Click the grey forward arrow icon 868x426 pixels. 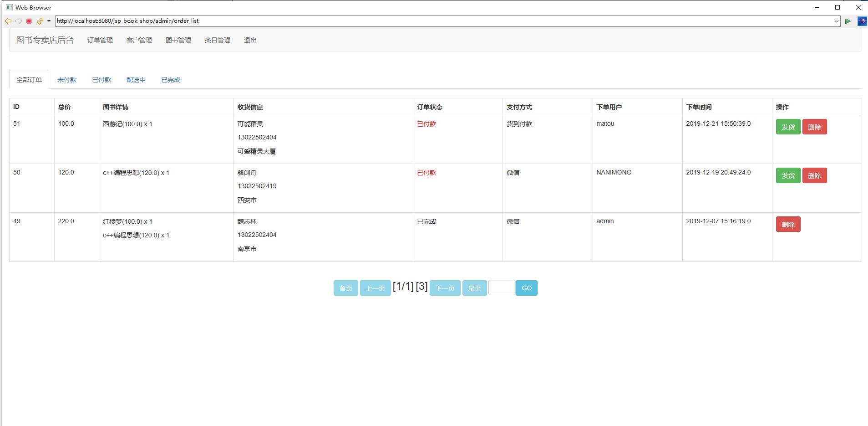pyautogui.click(x=18, y=21)
